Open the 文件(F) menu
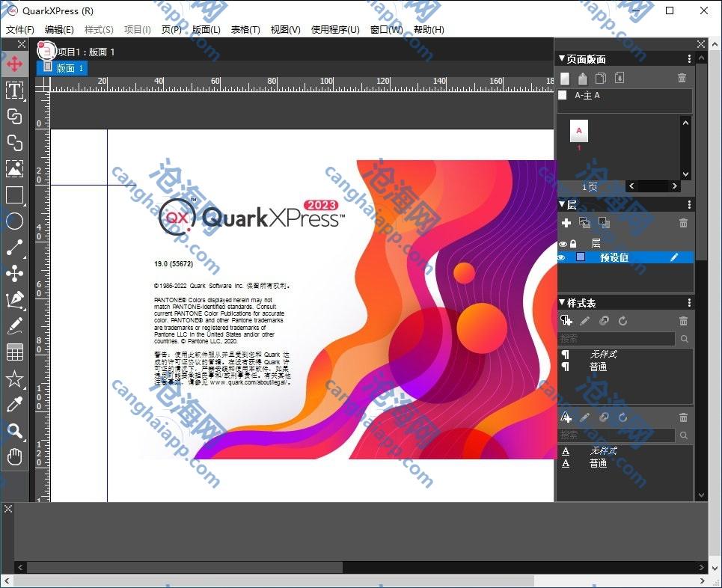The width and height of the screenshot is (722, 588). pyautogui.click(x=20, y=30)
